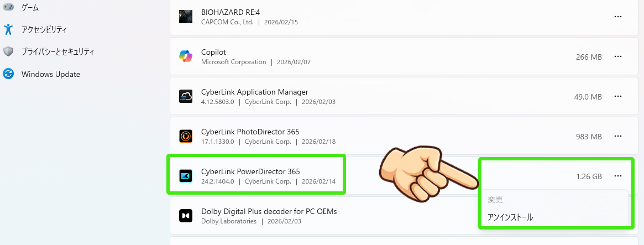Open more options for CyberLink PowerDirector 365
Screen dimensions: 644x245
pyautogui.click(x=618, y=176)
